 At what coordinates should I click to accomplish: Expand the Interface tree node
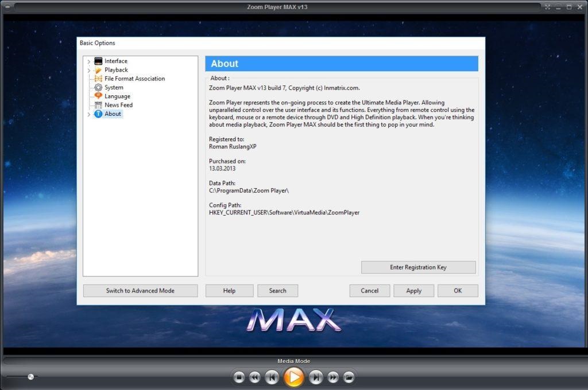89,61
